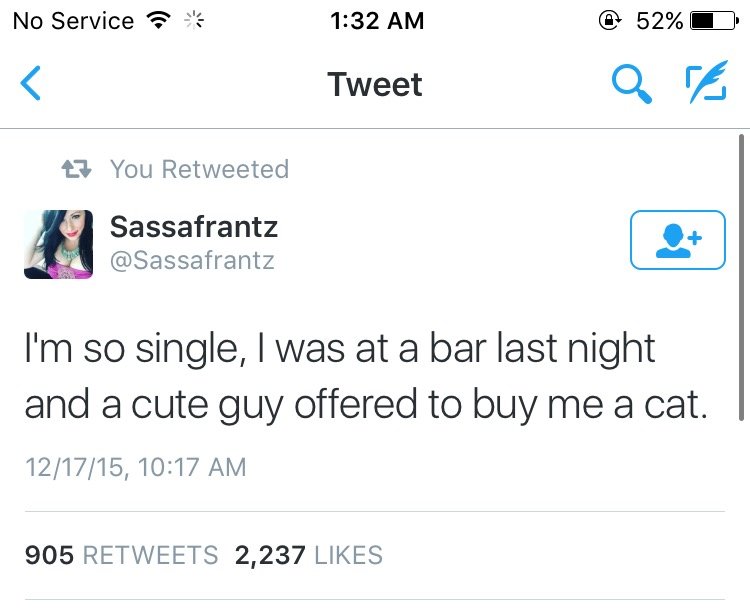
Task: Tap the 1:32 AM clock
Action: [374, 21]
